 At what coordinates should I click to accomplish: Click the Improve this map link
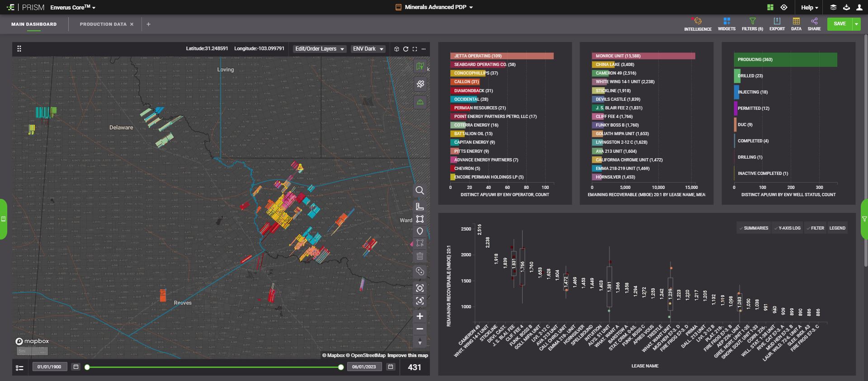tap(408, 355)
